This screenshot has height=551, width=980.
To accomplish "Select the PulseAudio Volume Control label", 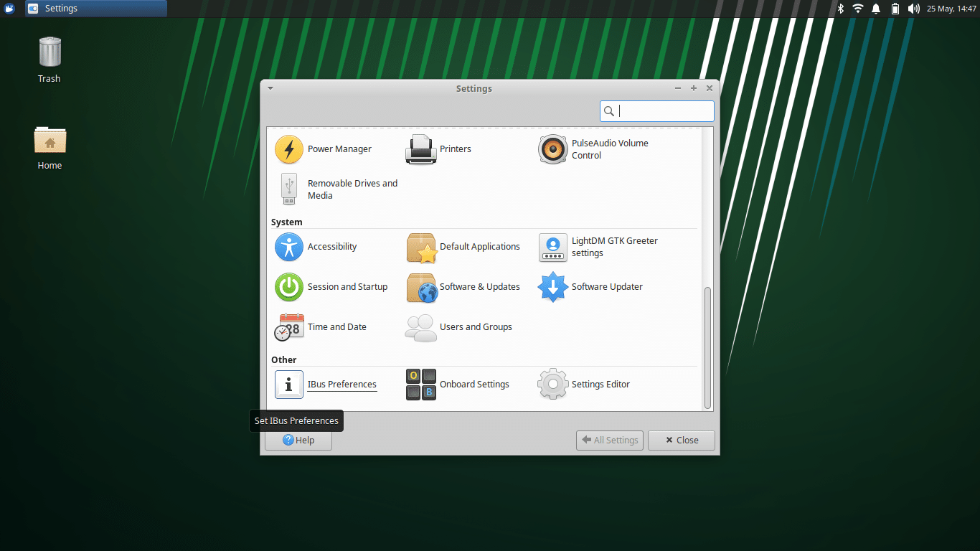I will click(610, 149).
